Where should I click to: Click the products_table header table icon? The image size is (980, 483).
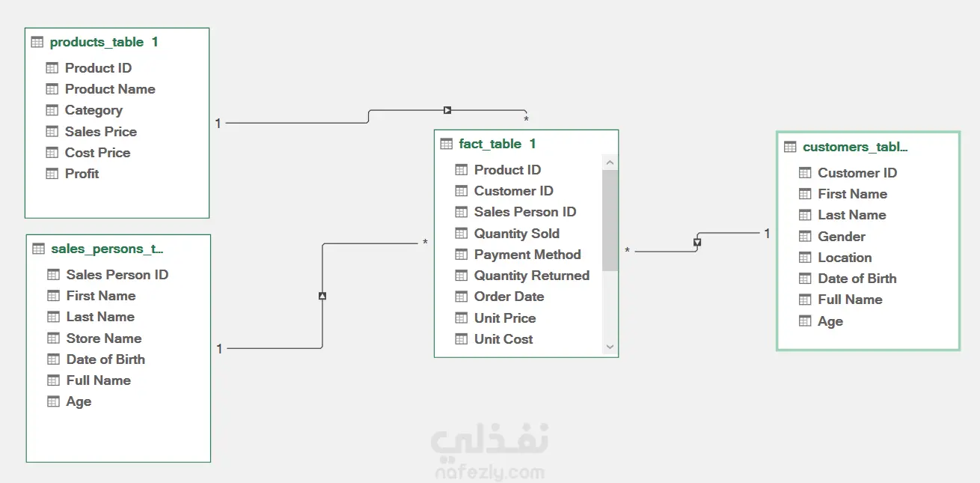[x=37, y=43]
